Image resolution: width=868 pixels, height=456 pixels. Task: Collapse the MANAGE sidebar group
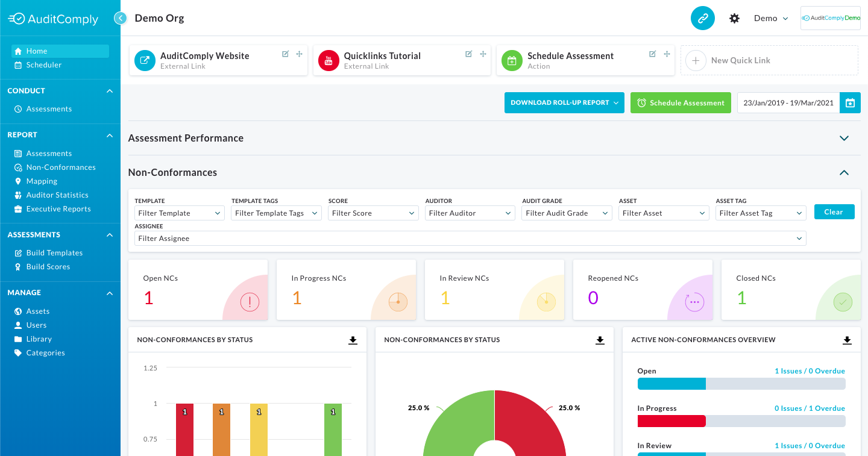110,293
